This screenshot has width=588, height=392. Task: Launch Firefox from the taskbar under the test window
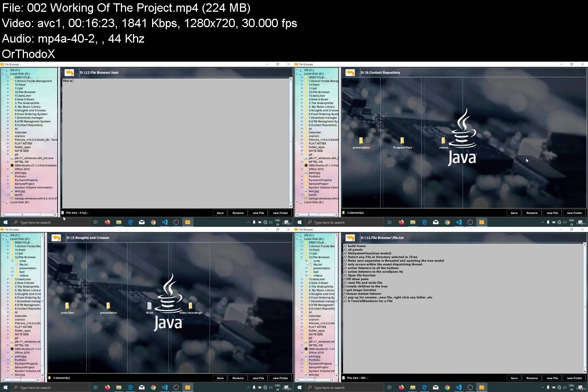coord(107,222)
